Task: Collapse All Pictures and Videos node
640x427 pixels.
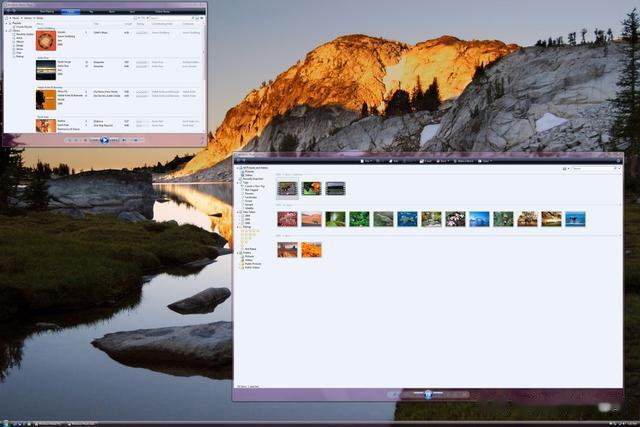Action: click(x=238, y=168)
